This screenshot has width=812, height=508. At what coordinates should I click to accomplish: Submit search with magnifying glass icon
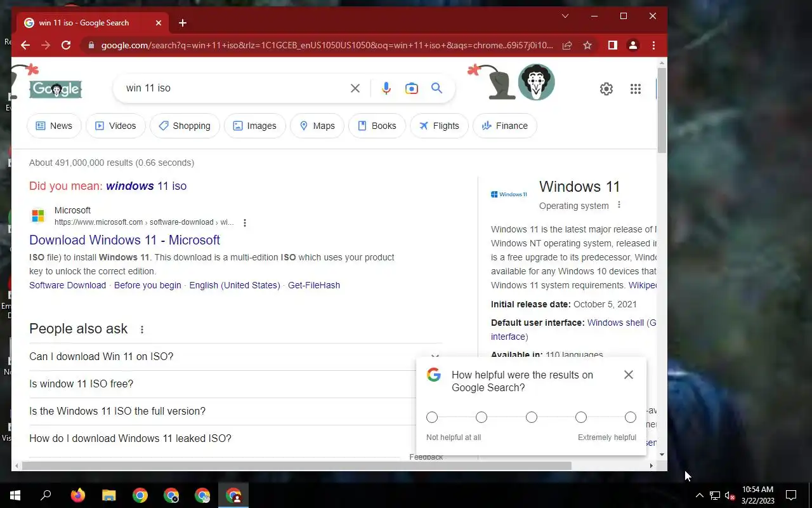(436, 88)
